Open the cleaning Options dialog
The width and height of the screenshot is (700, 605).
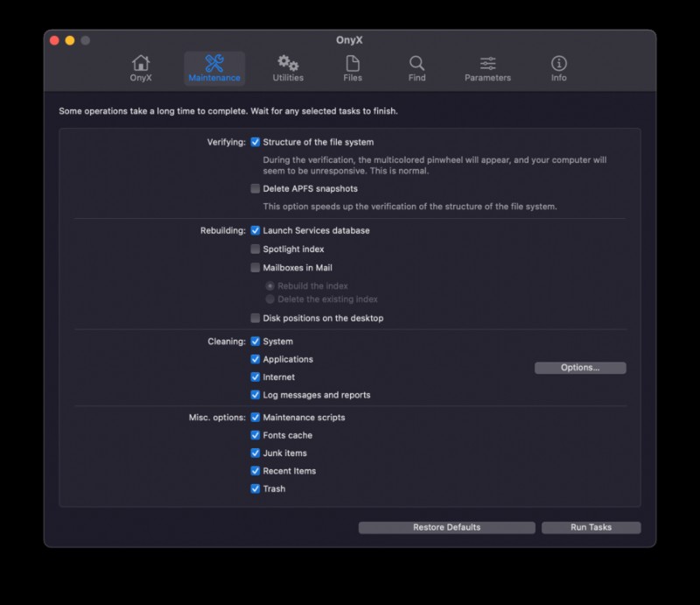(579, 368)
